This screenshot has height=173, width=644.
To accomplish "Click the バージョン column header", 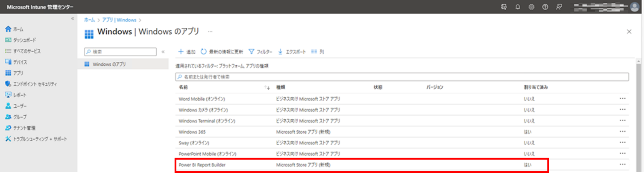I will coord(435,87).
